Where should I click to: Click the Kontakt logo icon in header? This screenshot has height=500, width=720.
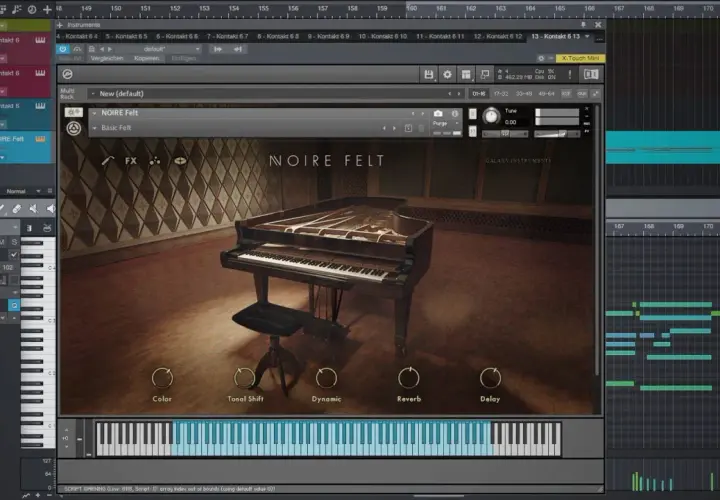pyautogui.click(x=68, y=74)
